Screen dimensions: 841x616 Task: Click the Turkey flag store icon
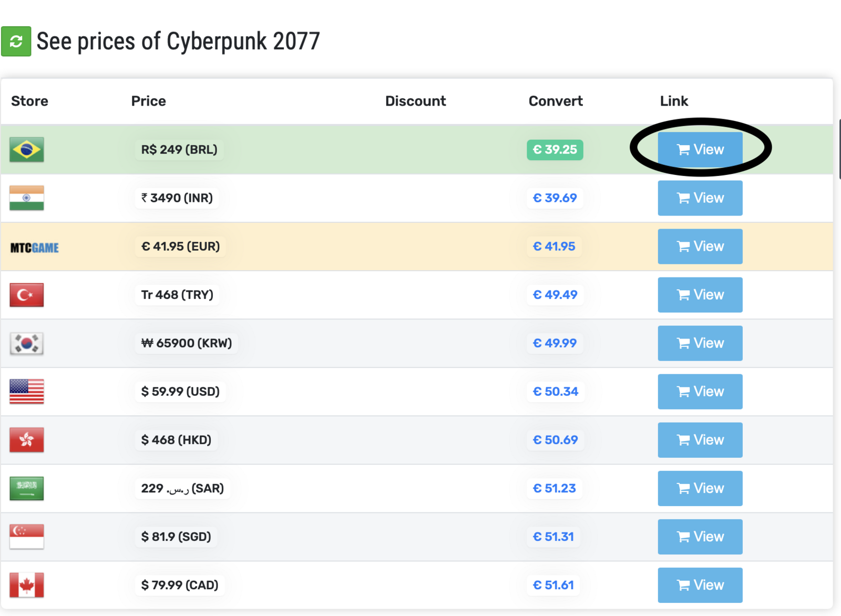[27, 295]
